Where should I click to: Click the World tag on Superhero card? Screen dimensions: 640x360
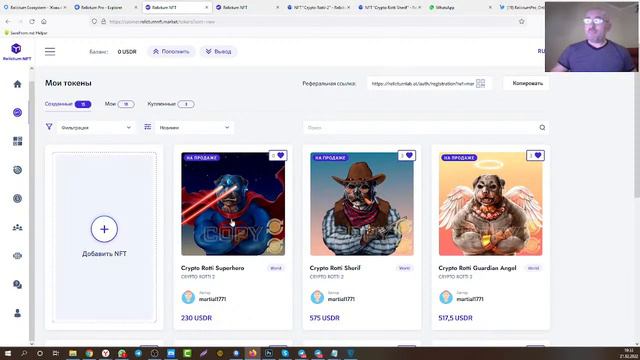276,268
